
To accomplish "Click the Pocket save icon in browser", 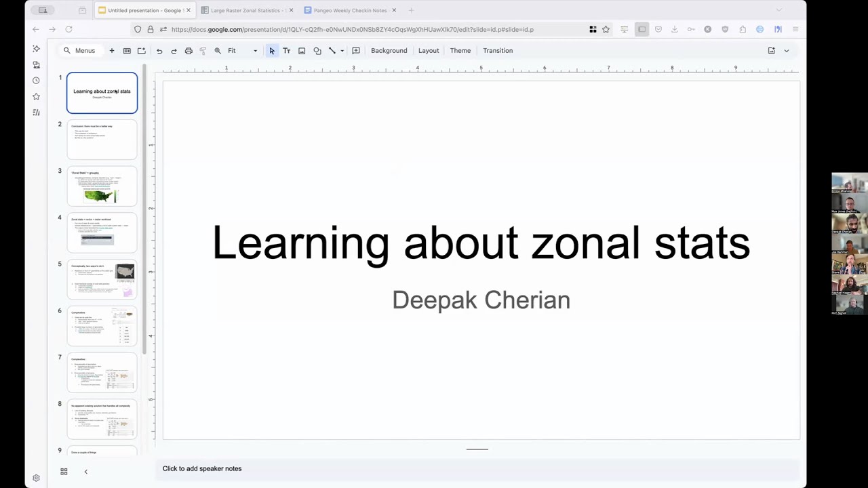I will tap(658, 29).
